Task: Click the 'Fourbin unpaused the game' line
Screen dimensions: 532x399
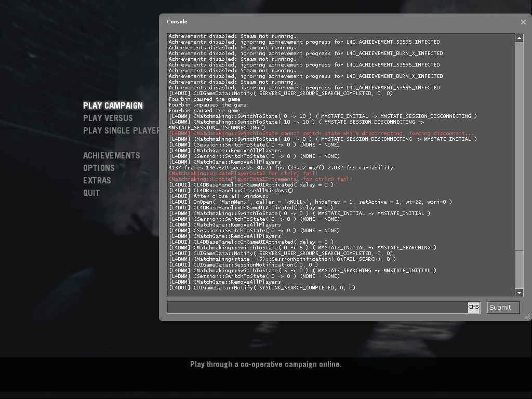Action: tap(208, 105)
